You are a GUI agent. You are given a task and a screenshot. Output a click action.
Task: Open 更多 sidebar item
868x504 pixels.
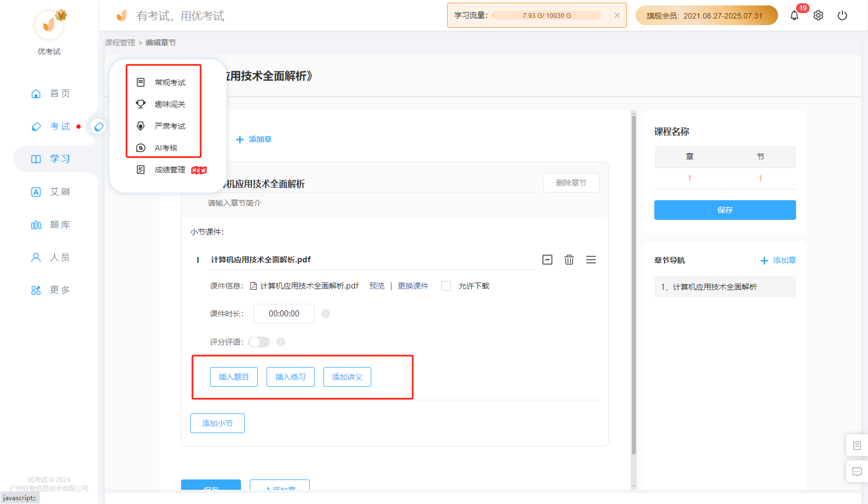pos(50,290)
